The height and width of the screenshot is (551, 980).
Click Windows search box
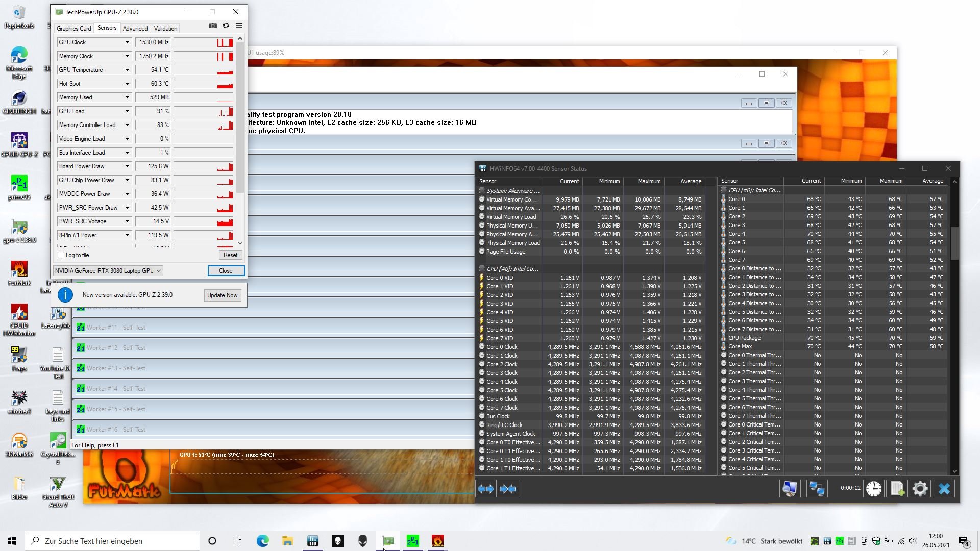112,541
